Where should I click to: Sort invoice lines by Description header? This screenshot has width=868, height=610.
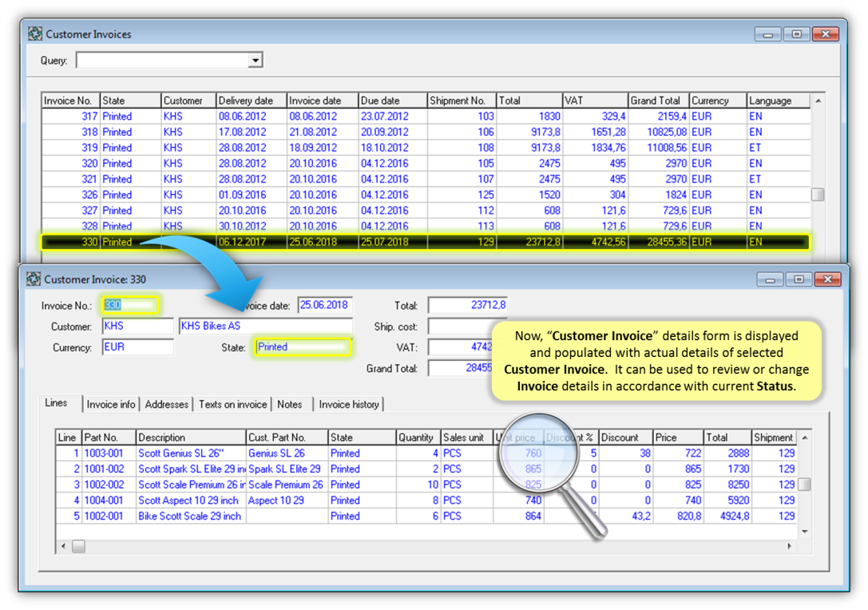(191, 438)
